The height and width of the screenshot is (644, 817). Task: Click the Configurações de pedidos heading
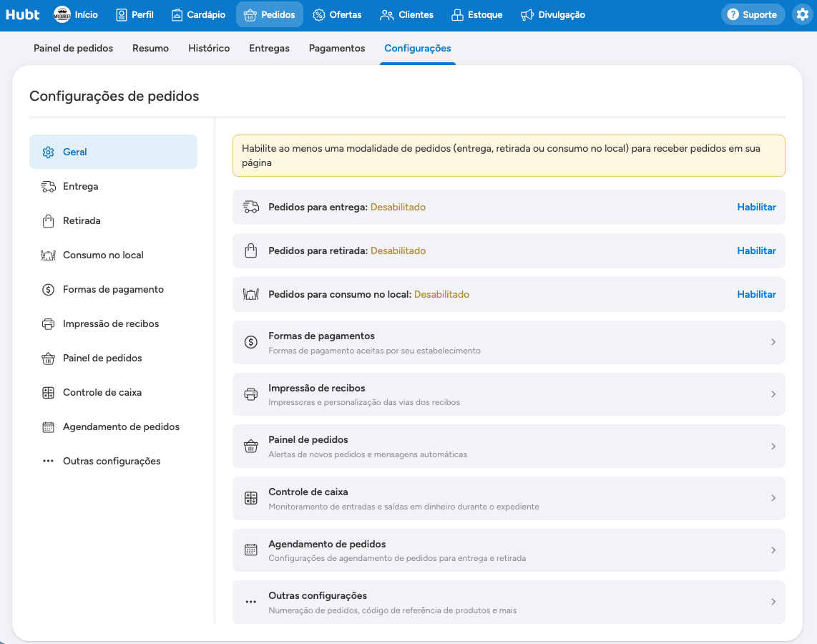click(114, 97)
